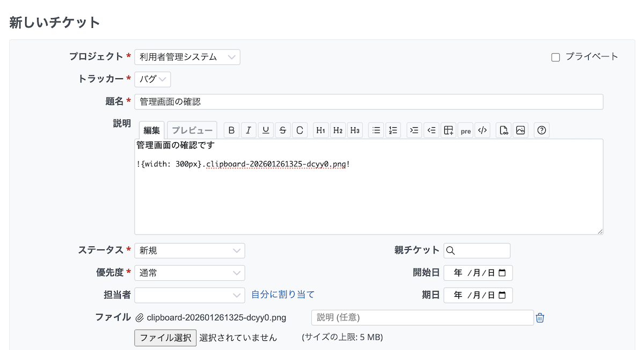The image size is (644, 350).
Task: Open the プロジェクト dropdown
Action: point(187,57)
